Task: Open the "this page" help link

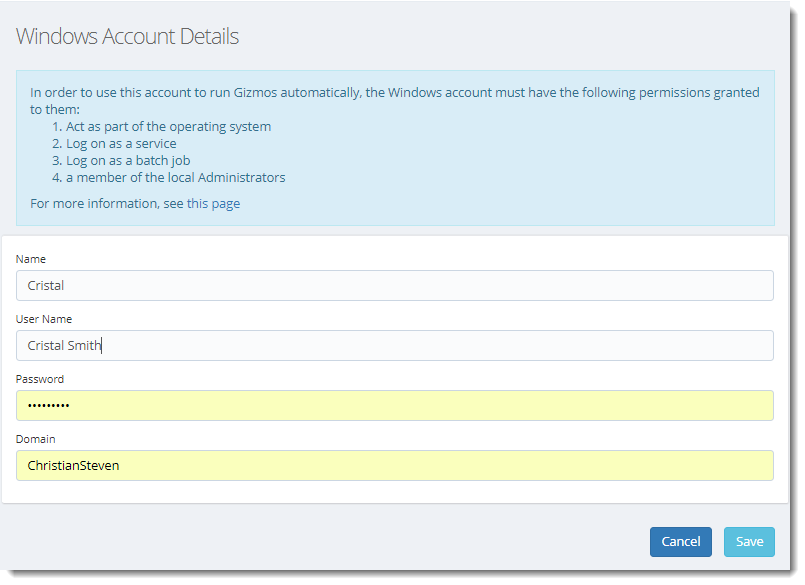Action: pos(213,204)
